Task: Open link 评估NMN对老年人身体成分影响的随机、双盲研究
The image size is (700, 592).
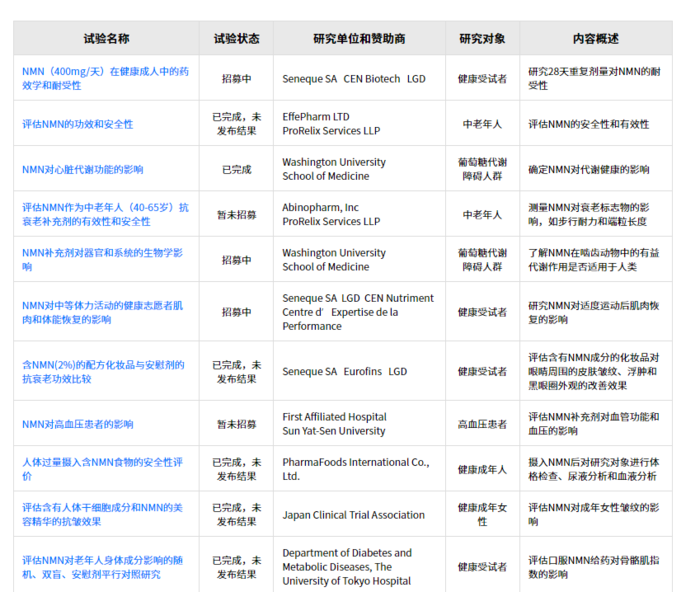Action: pyautogui.click(x=103, y=567)
